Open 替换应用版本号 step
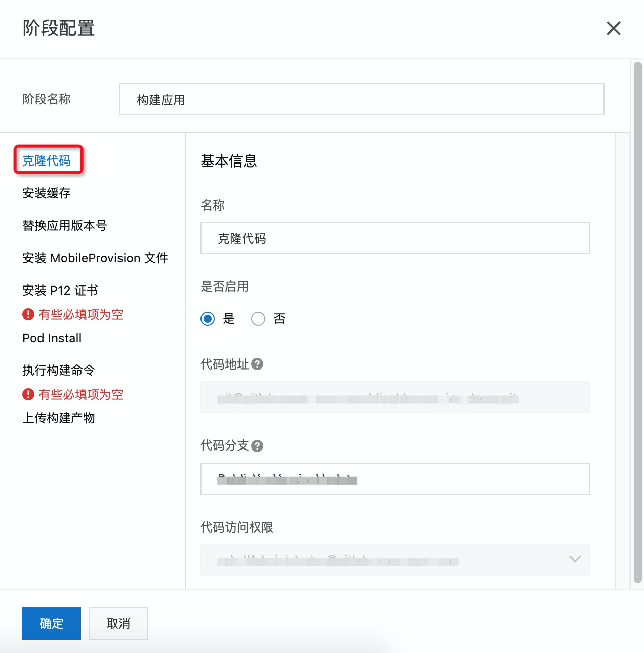The width and height of the screenshot is (644, 653). coord(65,225)
